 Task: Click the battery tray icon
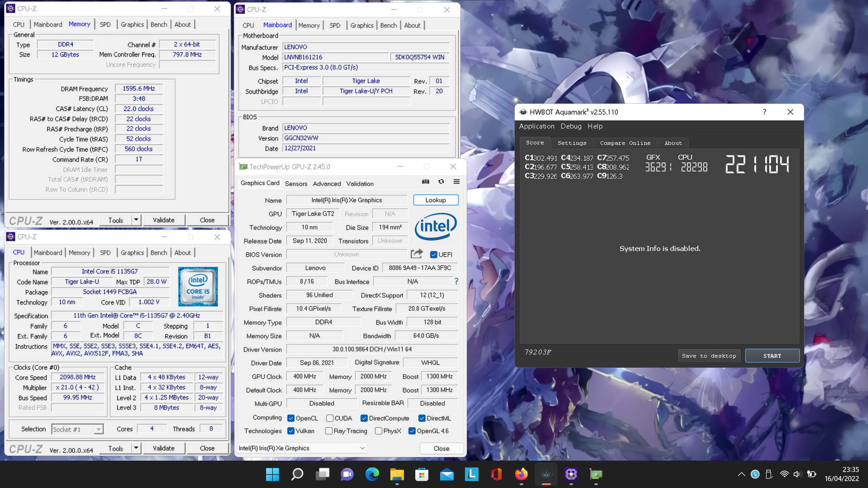(811, 474)
